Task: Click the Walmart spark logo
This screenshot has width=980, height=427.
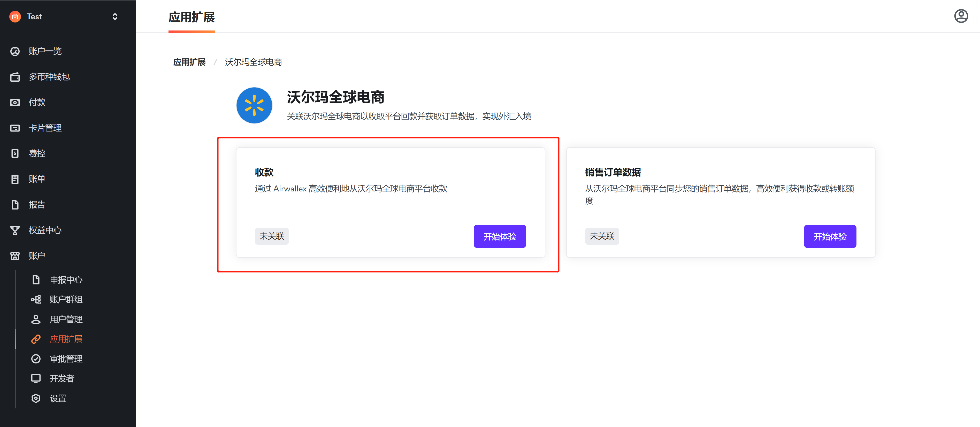Action: click(x=254, y=105)
